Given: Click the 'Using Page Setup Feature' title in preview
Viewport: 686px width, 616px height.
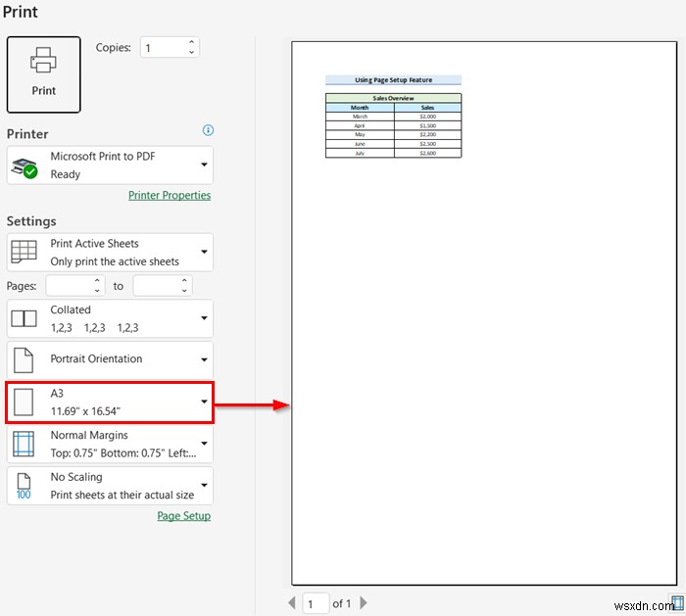Looking at the screenshot, I should (393, 80).
